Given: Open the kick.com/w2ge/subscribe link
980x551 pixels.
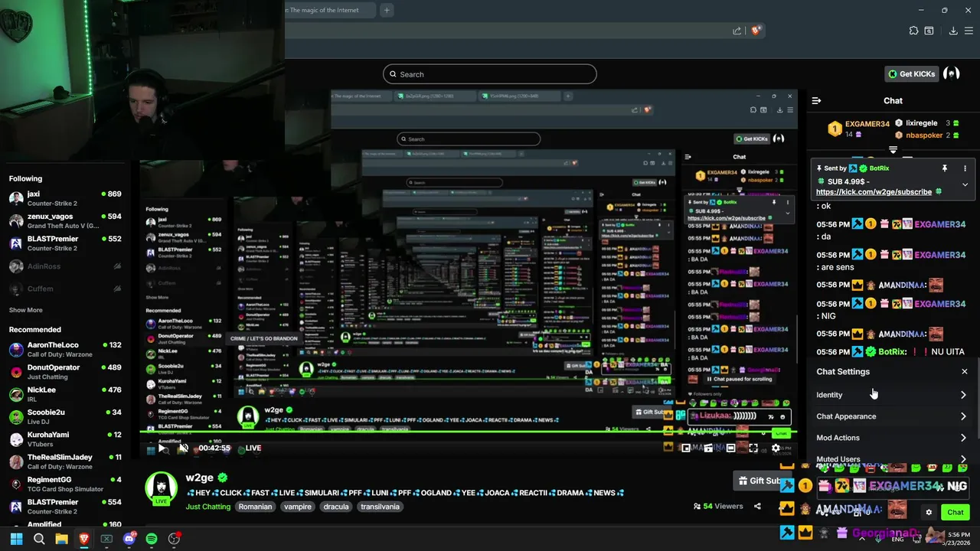Looking at the screenshot, I should (874, 192).
